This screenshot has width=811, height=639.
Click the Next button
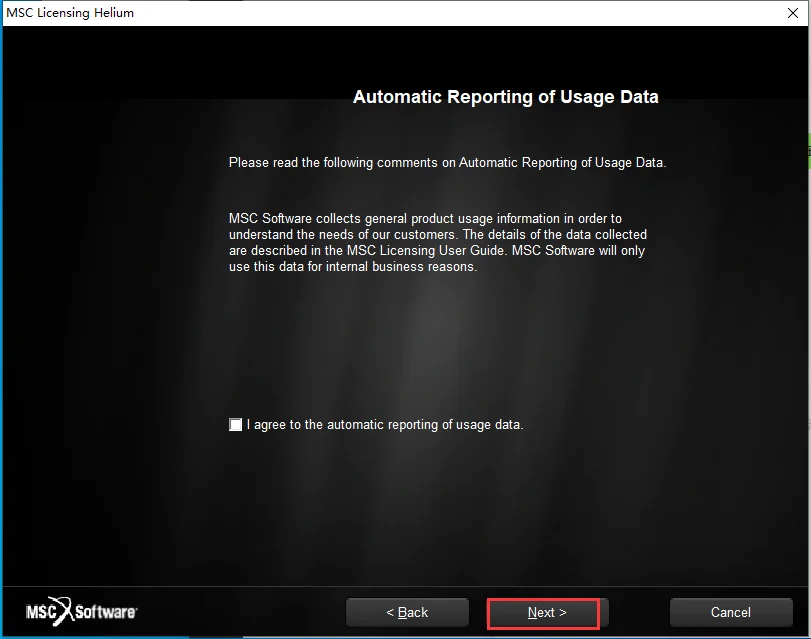coord(547,613)
